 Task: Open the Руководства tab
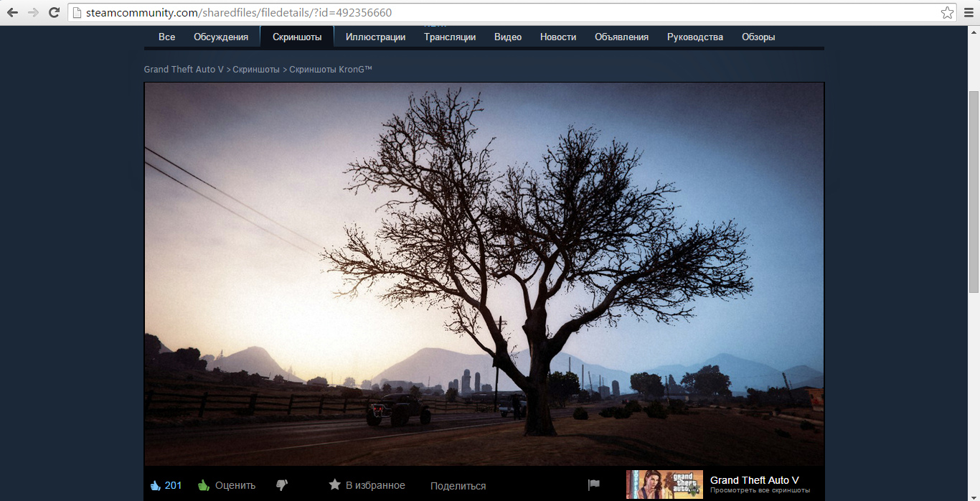695,37
